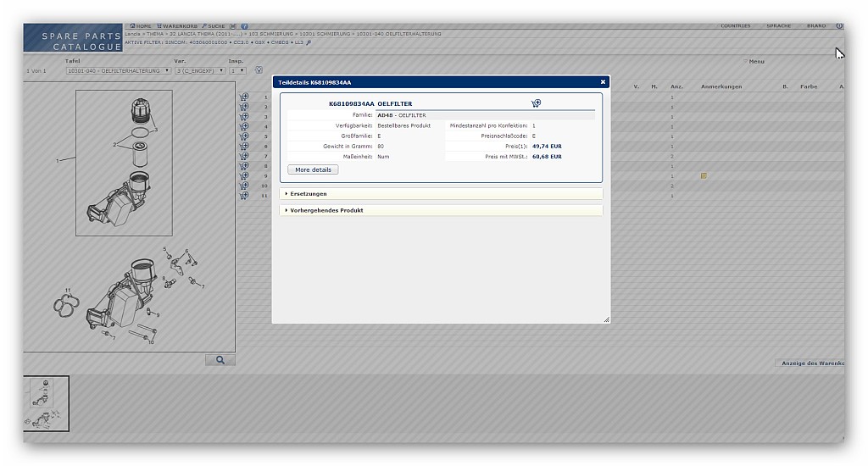Click the magnifier zoom button below the diagram
Screen dimensions: 868x466
click(x=220, y=360)
